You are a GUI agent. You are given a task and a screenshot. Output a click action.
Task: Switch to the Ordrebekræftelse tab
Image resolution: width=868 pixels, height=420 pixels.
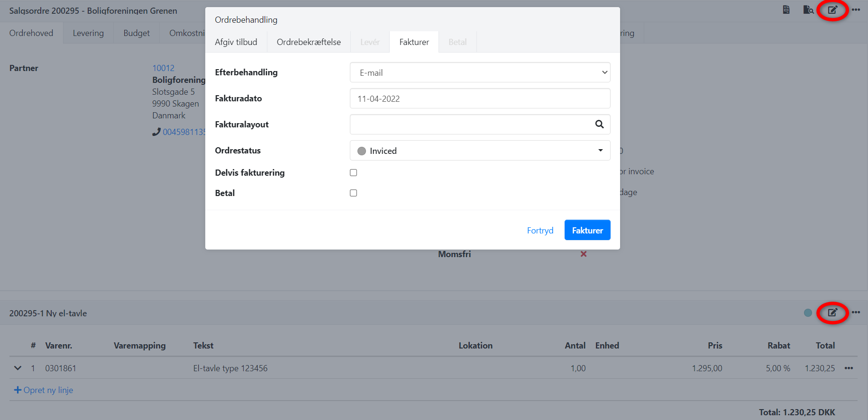point(309,42)
